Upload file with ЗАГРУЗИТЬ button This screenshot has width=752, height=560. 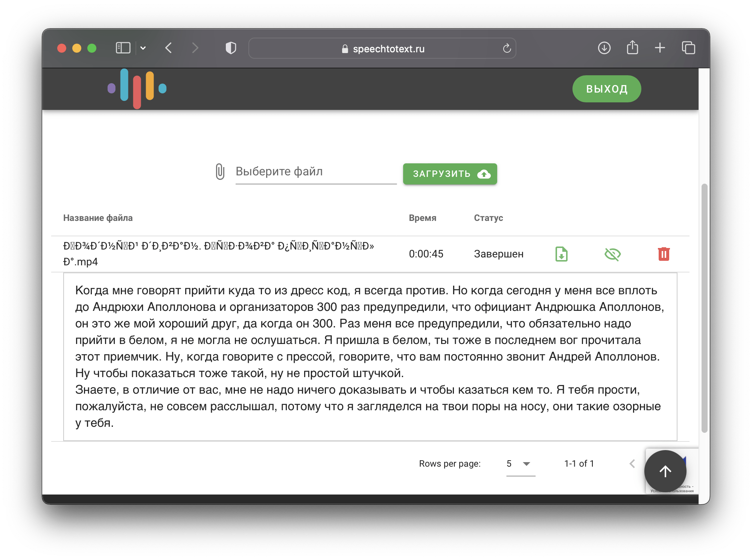(450, 174)
